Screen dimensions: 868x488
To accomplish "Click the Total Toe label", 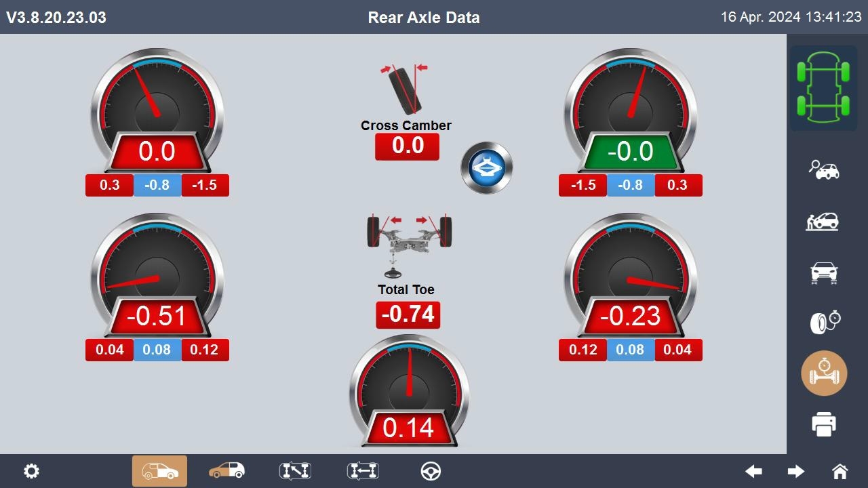I will (406, 289).
